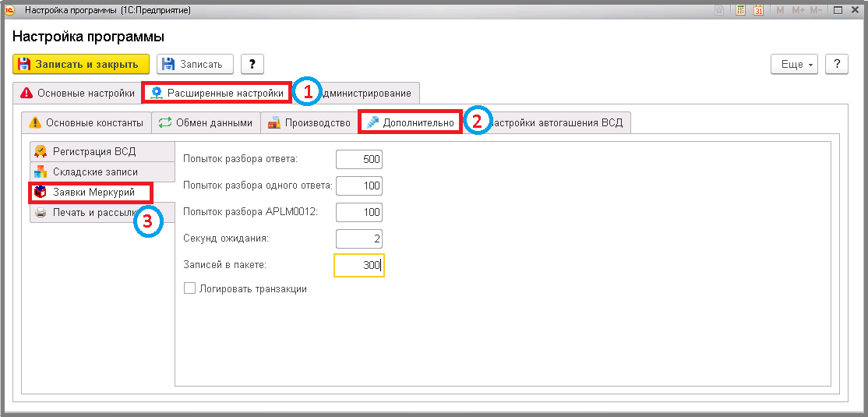The height and width of the screenshot is (417, 868).
Task: Enable the Логировать транзакции checkbox
Action: pyautogui.click(x=189, y=288)
